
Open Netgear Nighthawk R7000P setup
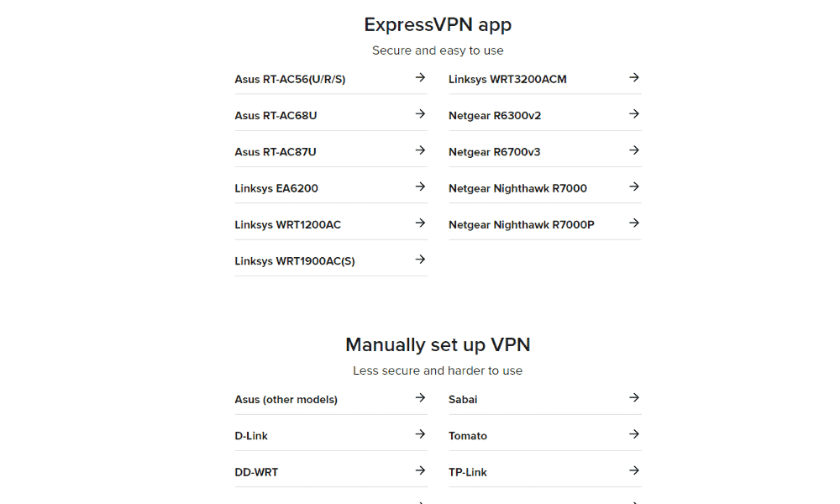click(519, 223)
